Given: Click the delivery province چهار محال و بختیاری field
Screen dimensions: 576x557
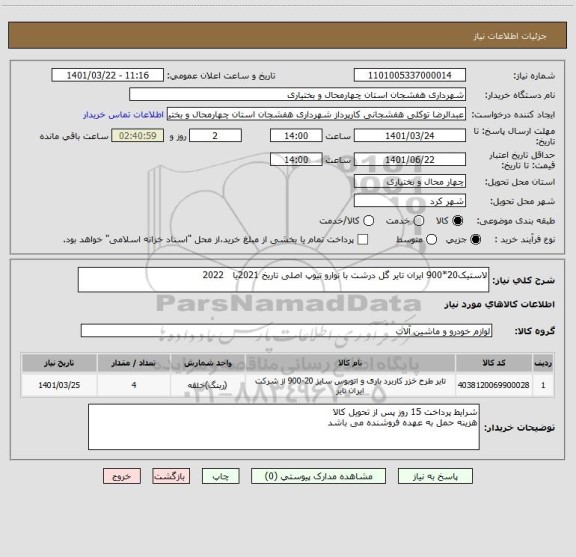Looking at the screenshot, I should pyautogui.click(x=410, y=182).
